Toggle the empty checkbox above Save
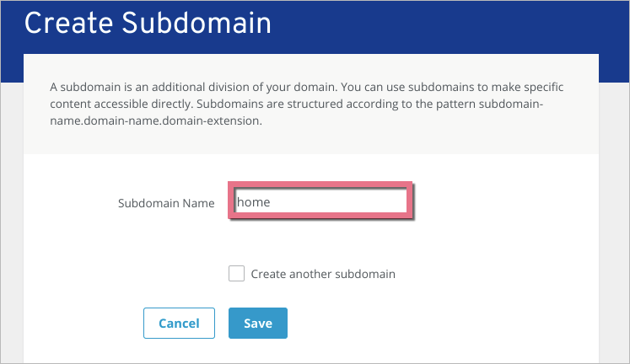 click(237, 274)
